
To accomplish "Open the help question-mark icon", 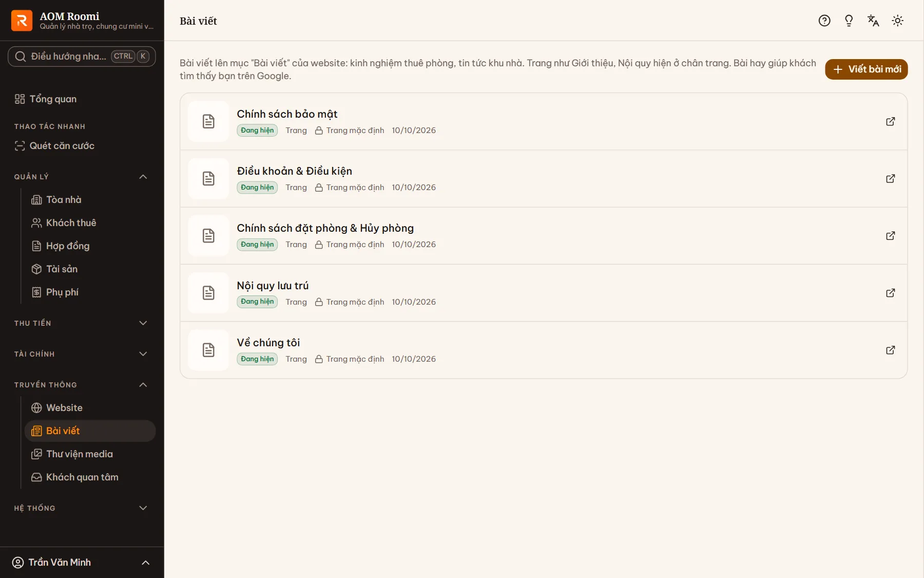I will (824, 21).
